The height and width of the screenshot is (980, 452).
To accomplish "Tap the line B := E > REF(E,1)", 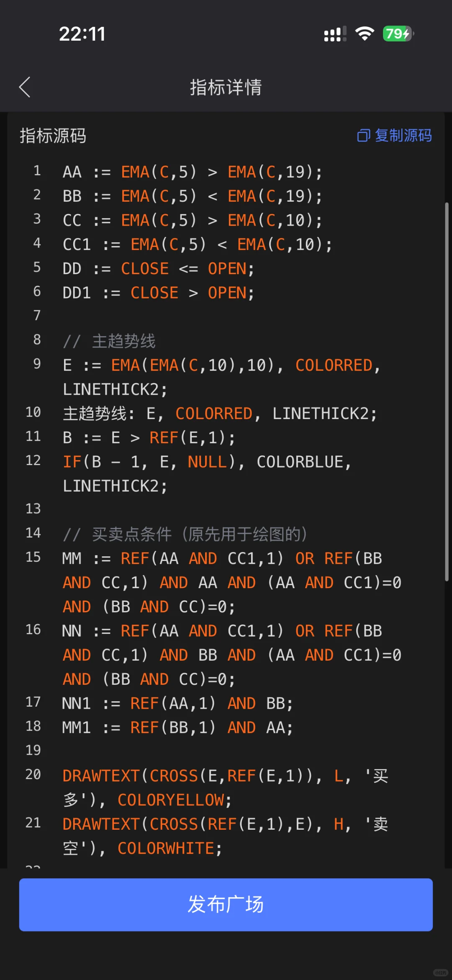I will click(149, 438).
